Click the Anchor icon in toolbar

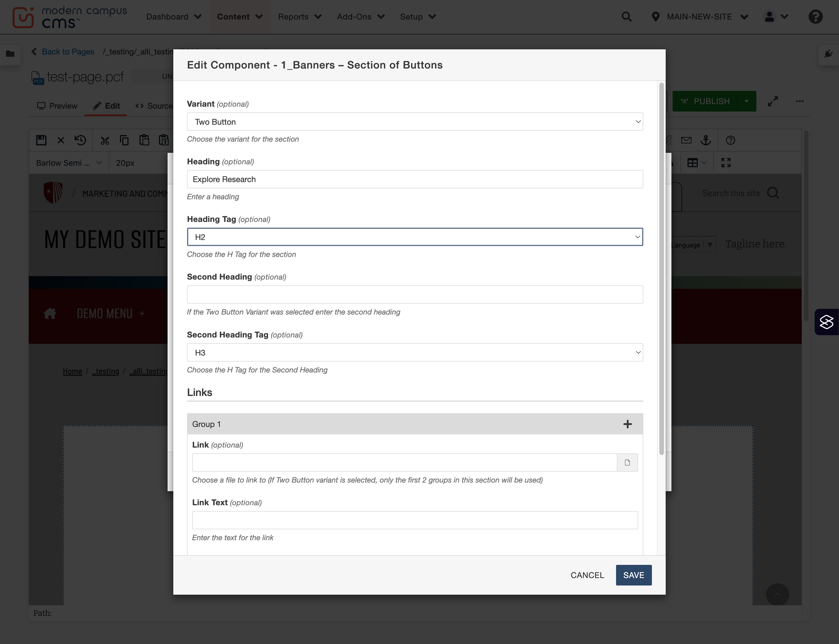pos(706,140)
